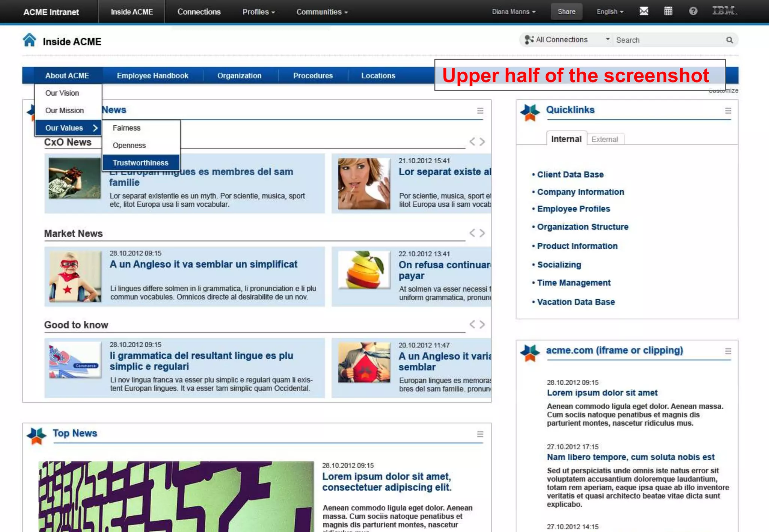
Task: Open the superhero kid thumbnail
Action: [75, 276]
